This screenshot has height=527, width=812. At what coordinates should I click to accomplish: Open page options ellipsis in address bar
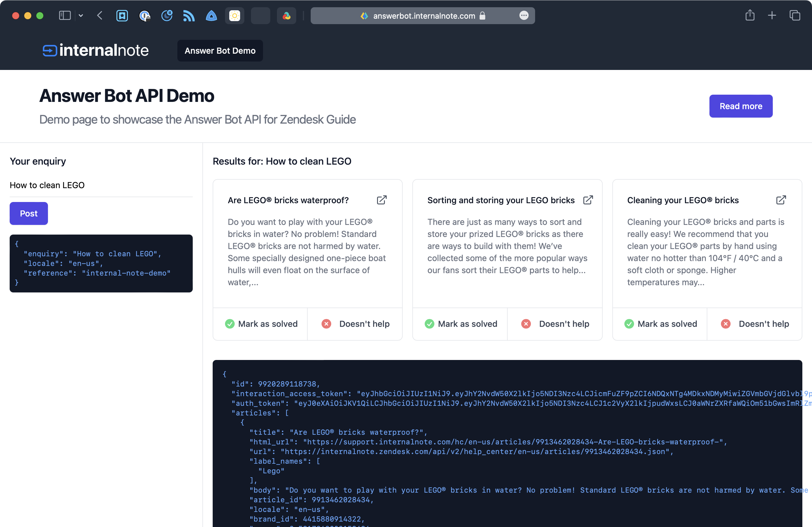(524, 15)
